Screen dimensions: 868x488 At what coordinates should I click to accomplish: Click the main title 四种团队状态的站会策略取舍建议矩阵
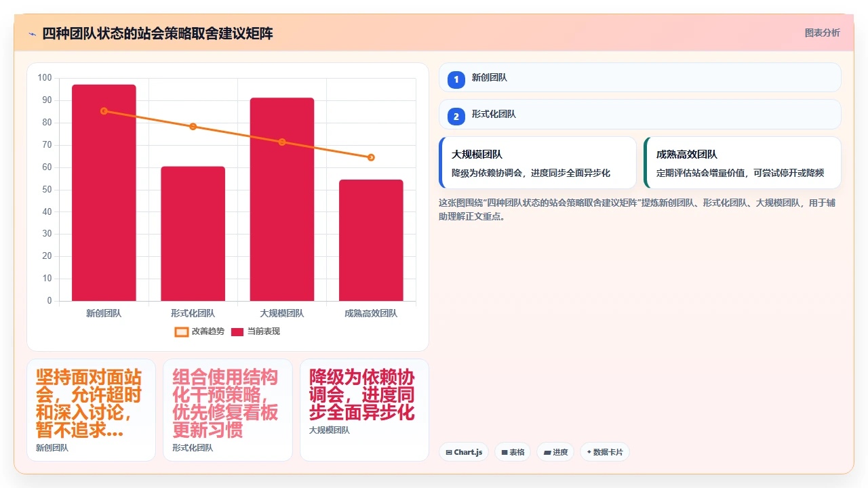(157, 33)
